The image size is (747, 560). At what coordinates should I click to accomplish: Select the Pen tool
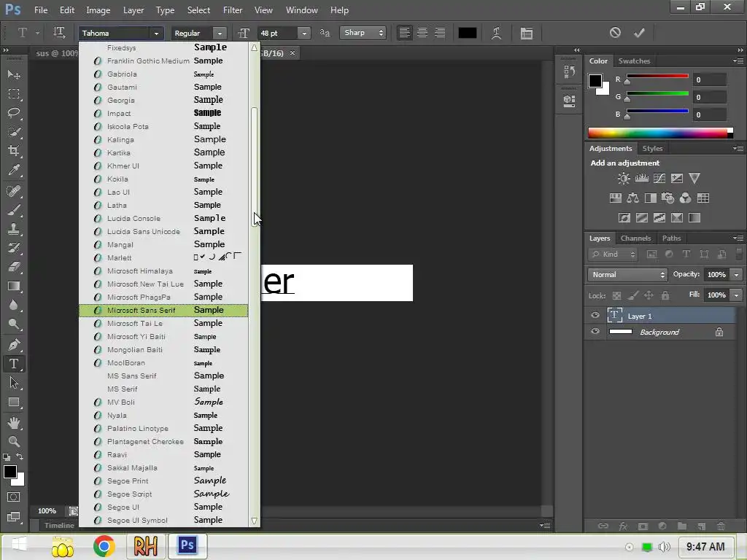14,344
